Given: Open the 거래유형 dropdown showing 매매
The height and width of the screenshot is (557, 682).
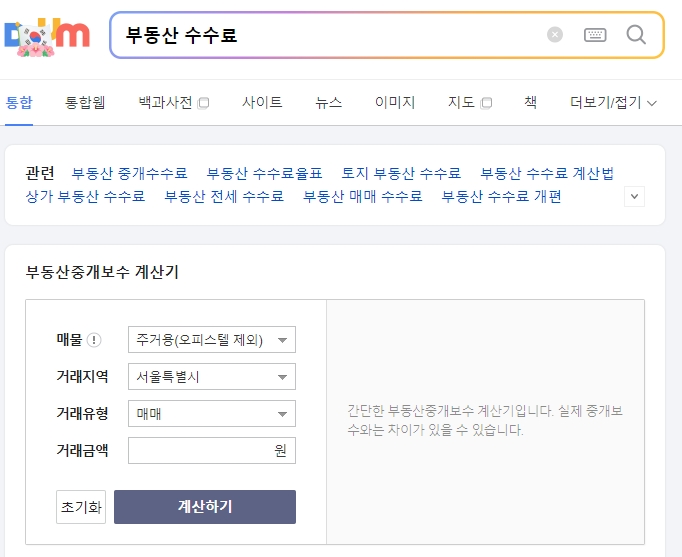Looking at the screenshot, I should [212, 414].
